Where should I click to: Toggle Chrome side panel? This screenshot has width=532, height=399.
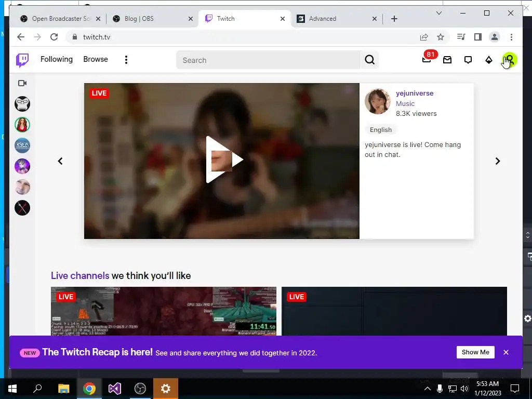(478, 37)
